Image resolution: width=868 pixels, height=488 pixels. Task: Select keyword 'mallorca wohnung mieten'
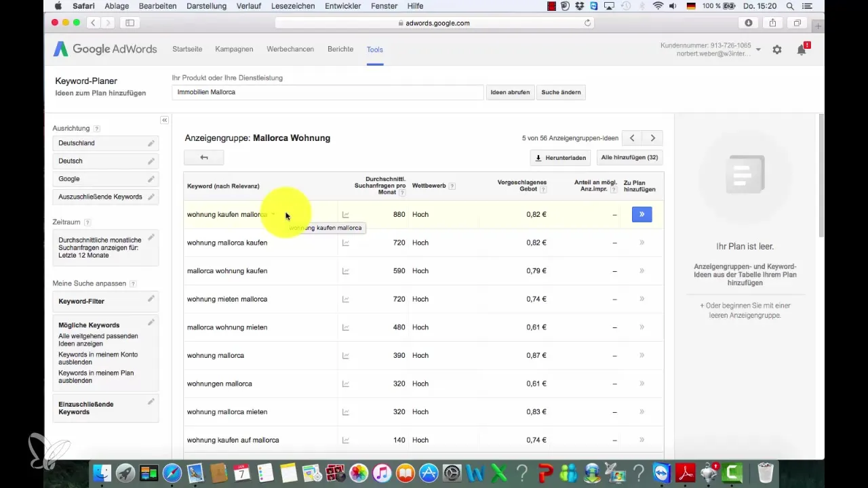coord(227,327)
